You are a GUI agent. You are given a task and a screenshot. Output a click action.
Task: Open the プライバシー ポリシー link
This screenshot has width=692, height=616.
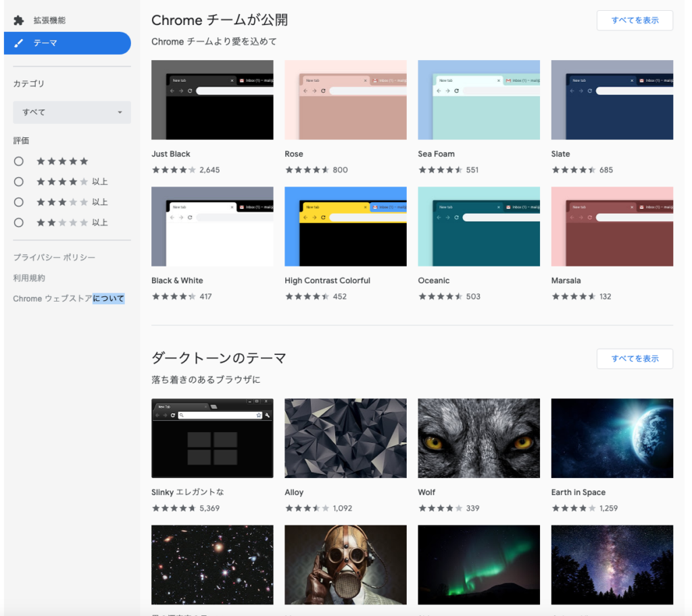54,258
